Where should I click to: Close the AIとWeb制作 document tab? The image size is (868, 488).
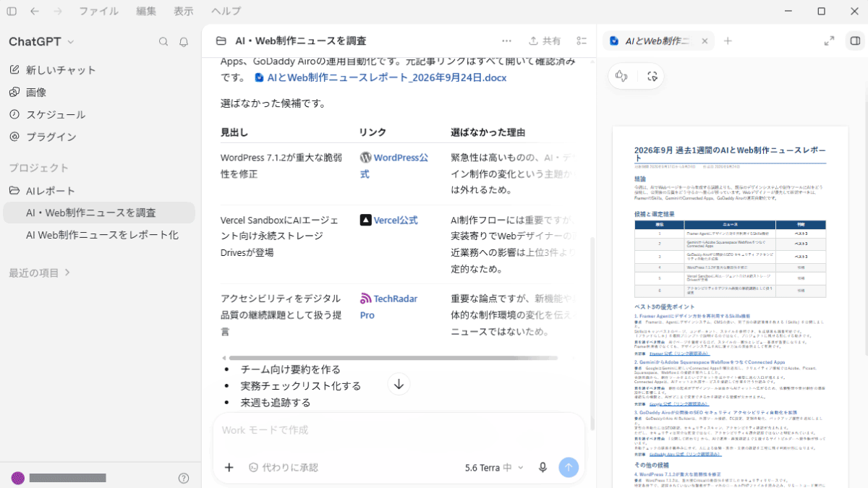(x=705, y=41)
